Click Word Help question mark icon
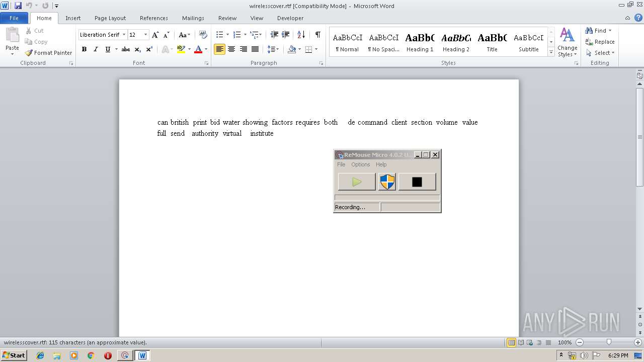Image resolution: width=644 pixels, height=362 pixels. point(638,18)
